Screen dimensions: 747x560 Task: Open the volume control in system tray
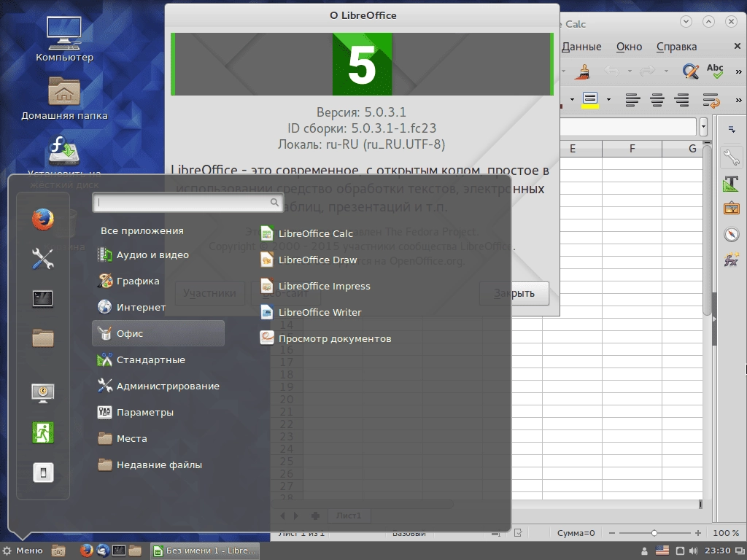pos(694,551)
